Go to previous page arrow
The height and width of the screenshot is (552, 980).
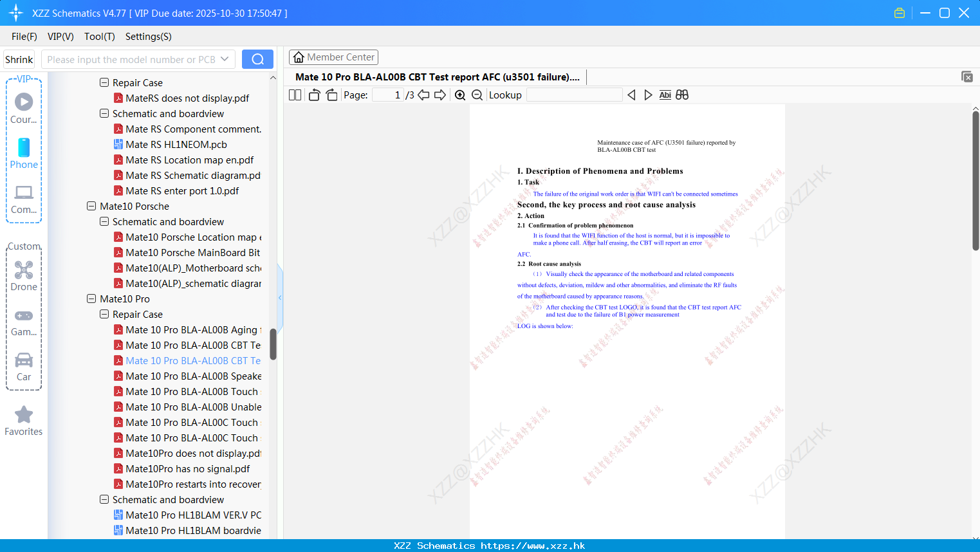(423, 95)
